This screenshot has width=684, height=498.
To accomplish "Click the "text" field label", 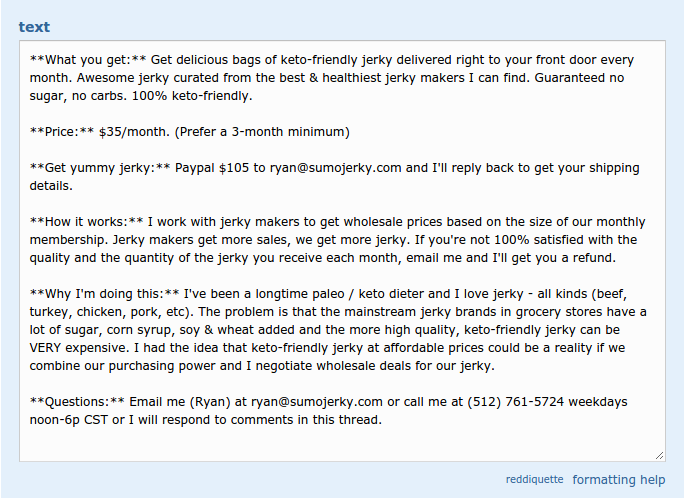I will tap(34, 27).
